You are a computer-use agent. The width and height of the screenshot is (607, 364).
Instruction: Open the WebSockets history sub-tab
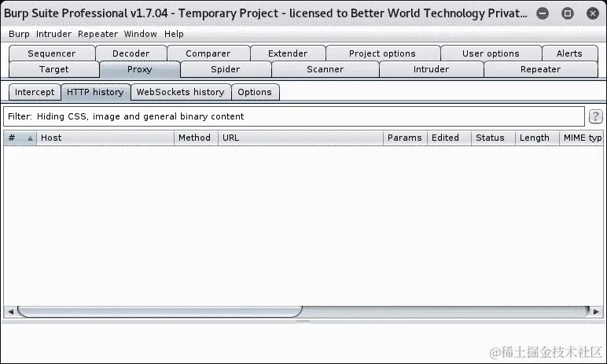180,92
